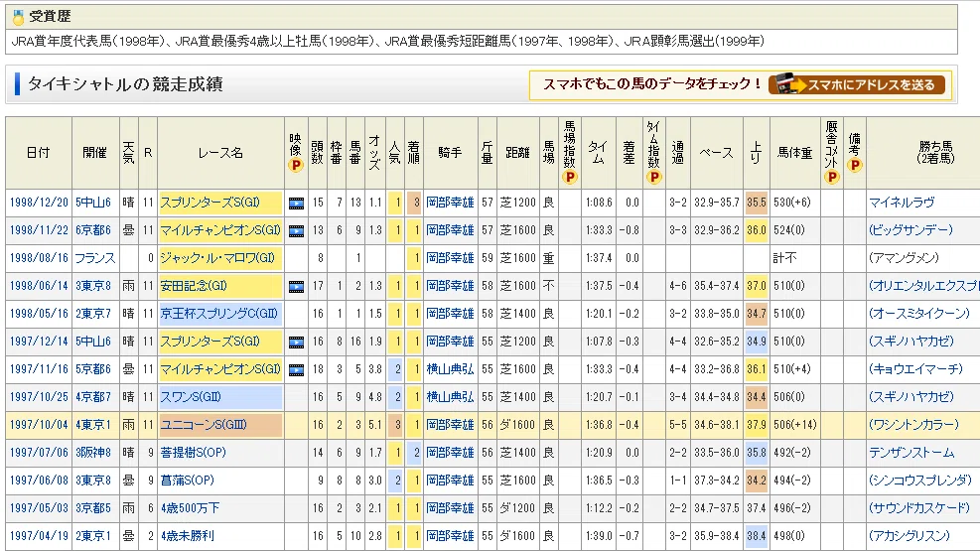Open race date 1997/04/19 link
The image size is (980, 551).
point(39,536)
